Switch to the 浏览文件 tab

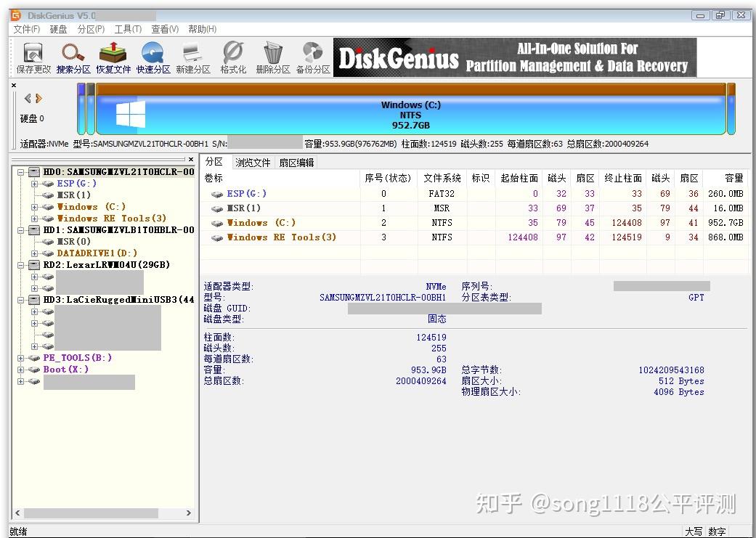[x=252, y=162]
